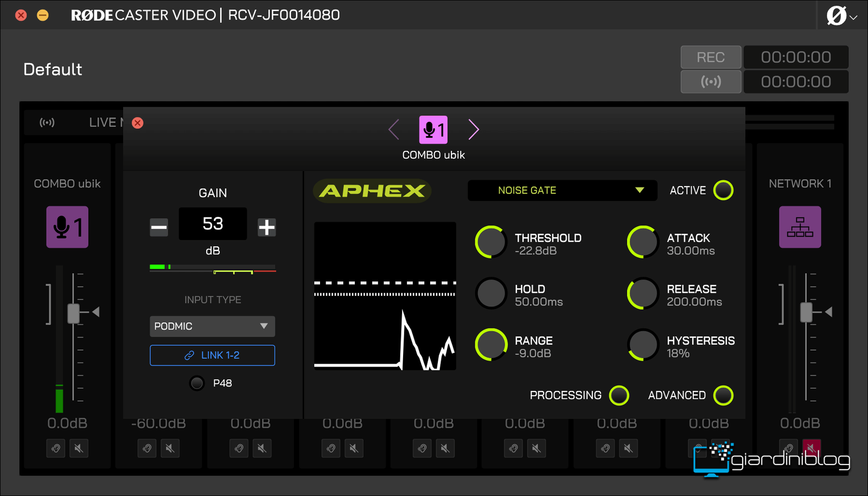Open the PODMIC input type dropdown
The width and height of the screenshot is (868, 496).
pyautogui.click(x=212, y=326)
